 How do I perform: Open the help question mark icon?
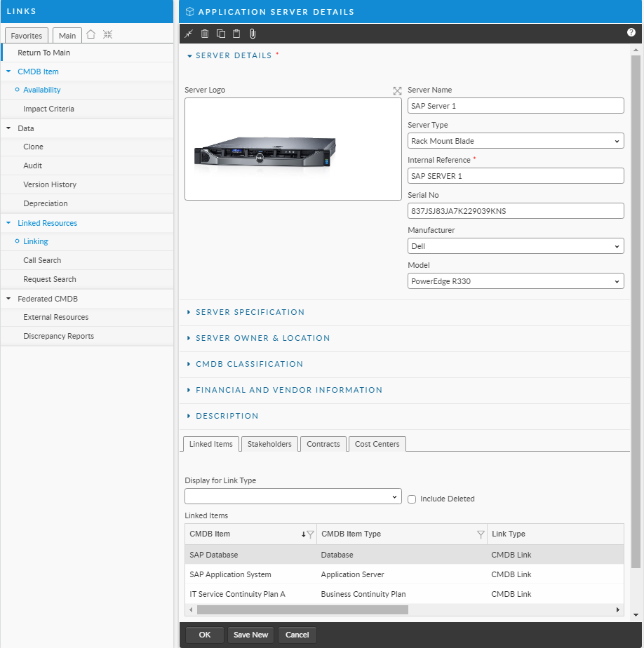click(x=631, y=33)
